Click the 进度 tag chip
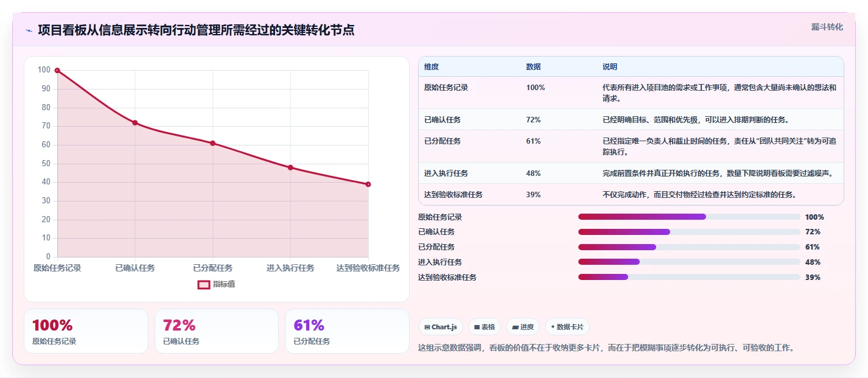 (x=523, y=327)
